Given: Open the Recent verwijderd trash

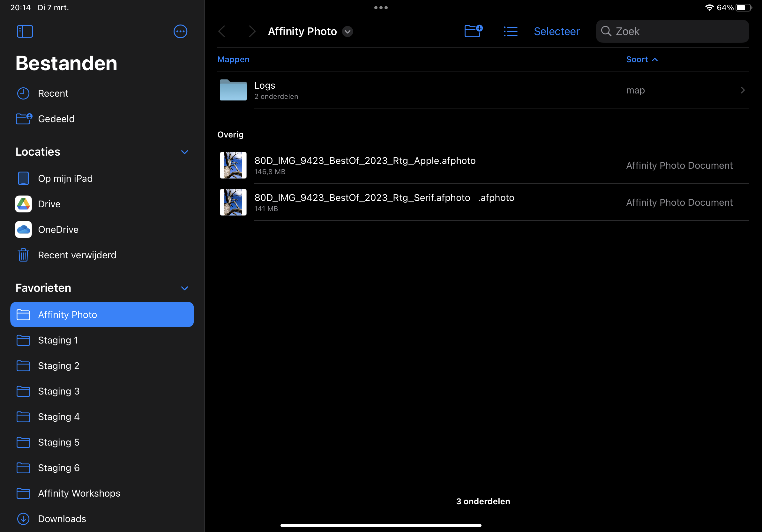Looking at the screenshot, I should (x=102, y=255).
